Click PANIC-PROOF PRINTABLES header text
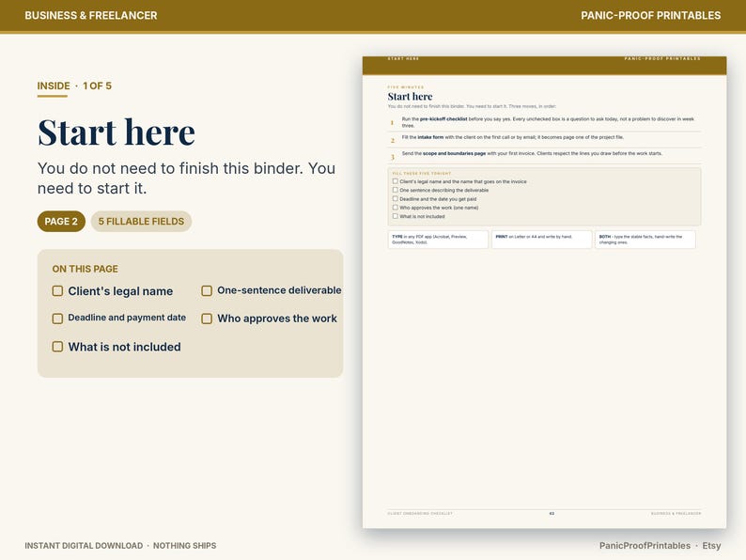Image resolution: width=746 pixels, height=560 pixels. coord(651,15)
